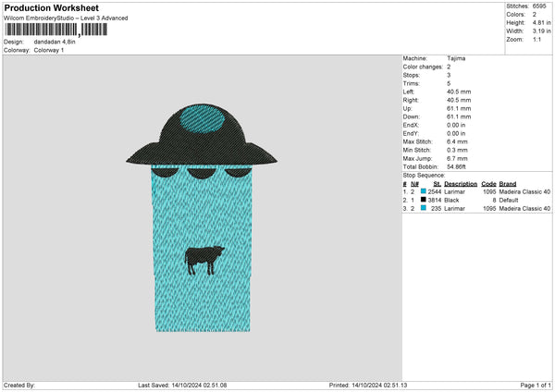Viewport: 555px width, 392px height.
Task: Click the Down value 61.1 mm
Action: point(459,116)
